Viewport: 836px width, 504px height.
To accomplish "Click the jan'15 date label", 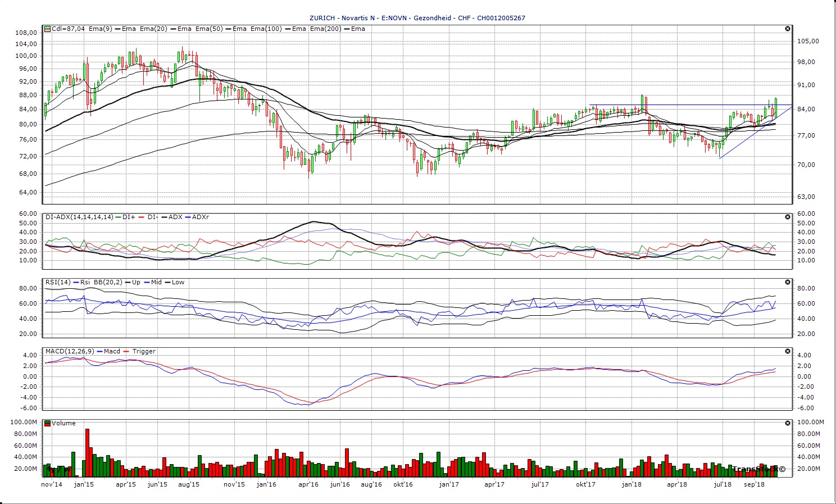I will pyautogui.click(x=84, y=484).
